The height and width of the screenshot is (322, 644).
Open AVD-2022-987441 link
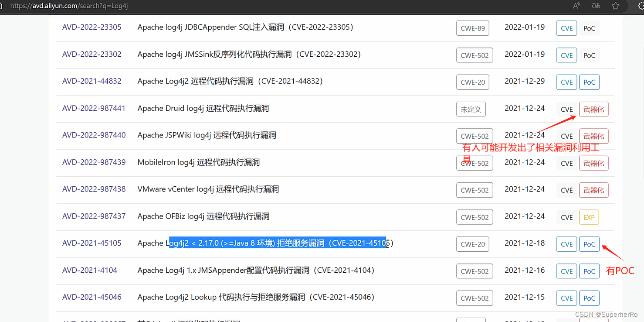pyautogui.click(x=94, y=108)
